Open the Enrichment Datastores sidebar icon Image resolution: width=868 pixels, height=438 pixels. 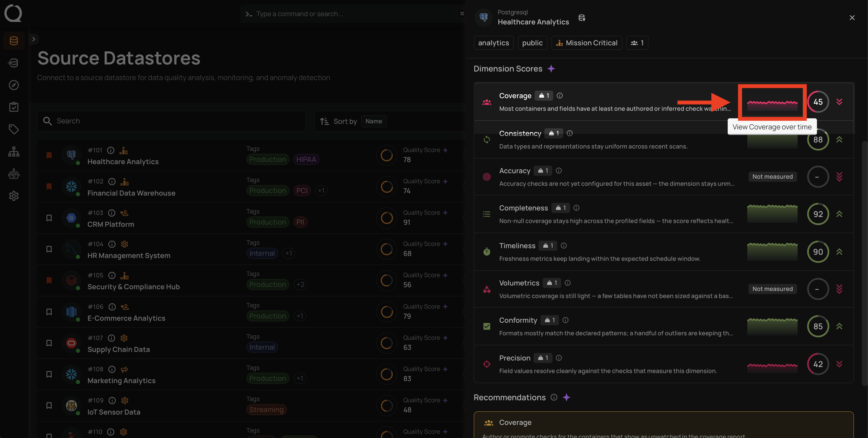tap(14, 63)
